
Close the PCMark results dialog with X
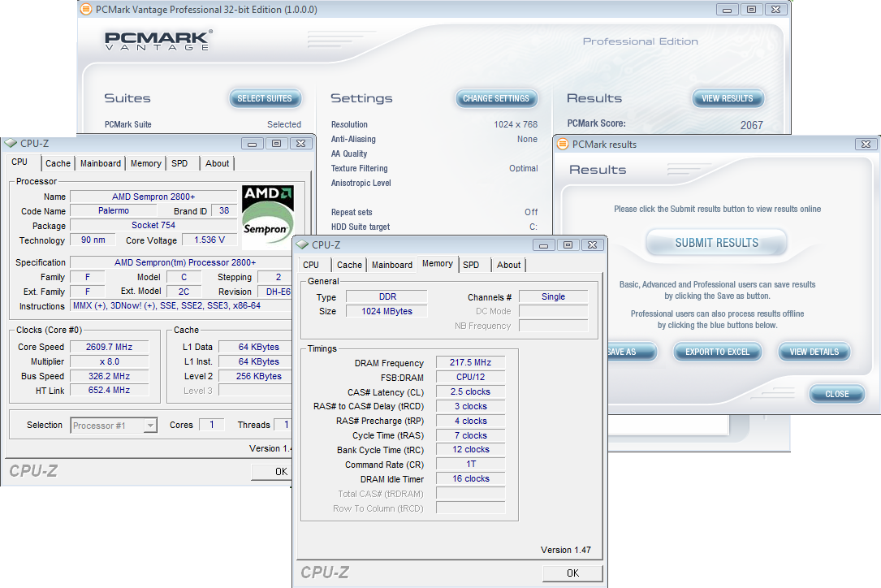866,144
